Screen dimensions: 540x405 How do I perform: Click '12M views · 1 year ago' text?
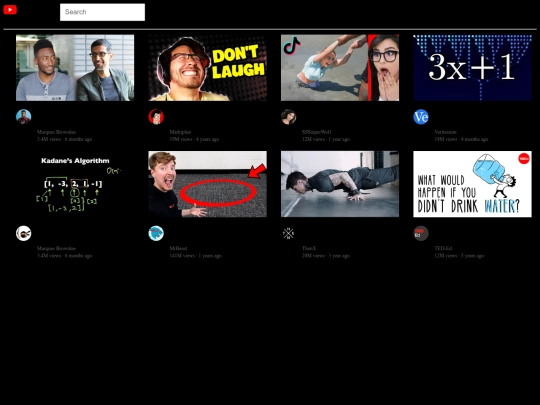pyautogui.click(x=326, y=139)
